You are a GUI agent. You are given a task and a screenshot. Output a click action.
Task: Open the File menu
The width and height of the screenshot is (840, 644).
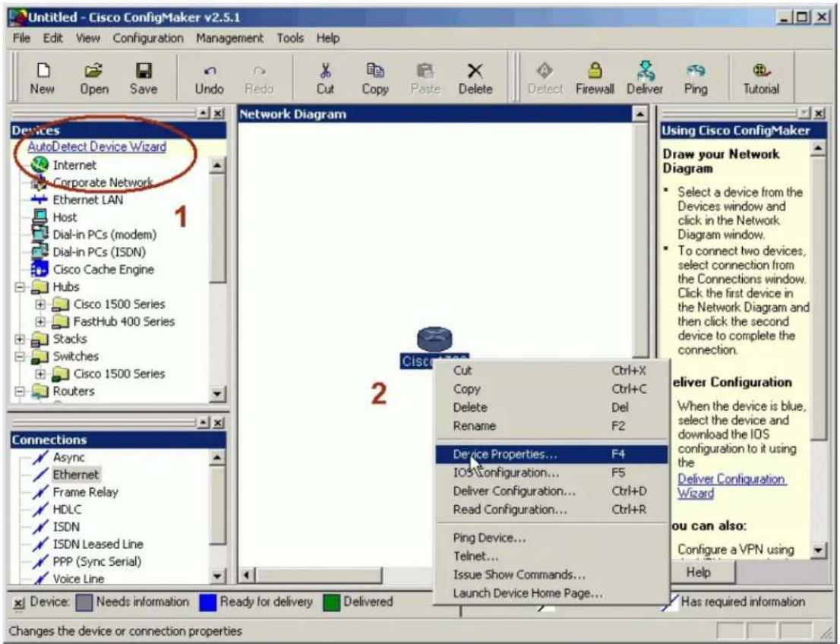[x=21, y=38]
